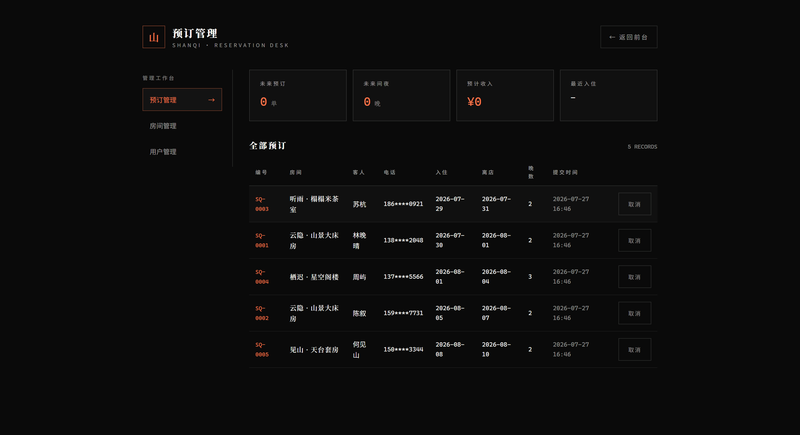Click reservation number SQ-0003
800x435 pixels.
262,204
